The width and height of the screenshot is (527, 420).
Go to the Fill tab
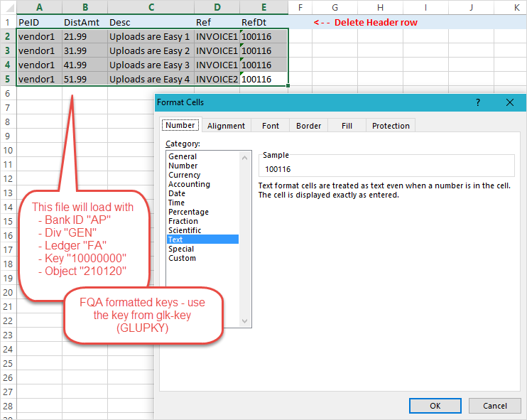[x=347, y=126]
